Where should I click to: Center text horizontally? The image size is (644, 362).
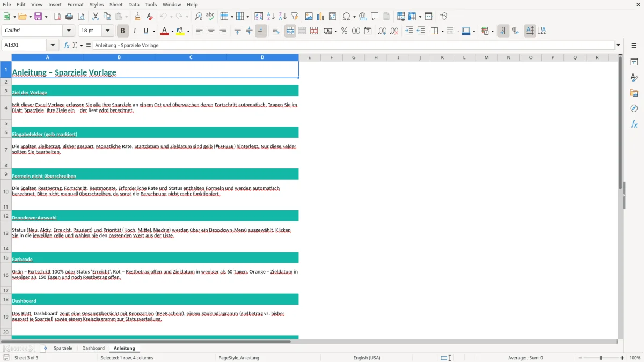click(x=211, y=31)
